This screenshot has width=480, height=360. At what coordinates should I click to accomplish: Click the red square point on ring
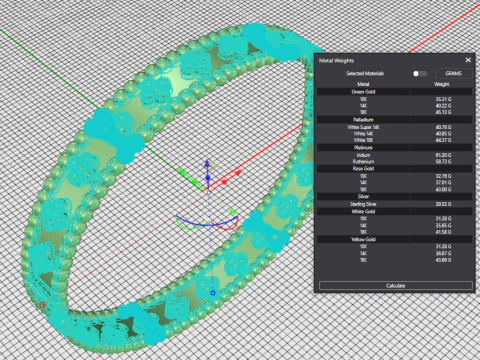(x=42, y=305)
